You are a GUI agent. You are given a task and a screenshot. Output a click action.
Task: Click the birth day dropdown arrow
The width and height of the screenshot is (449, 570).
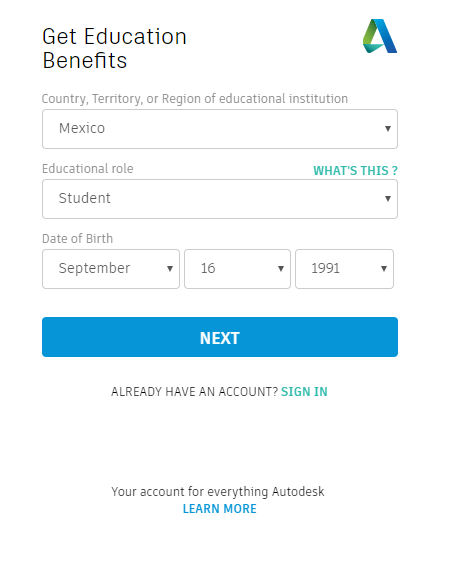click(x=281, y=269)
